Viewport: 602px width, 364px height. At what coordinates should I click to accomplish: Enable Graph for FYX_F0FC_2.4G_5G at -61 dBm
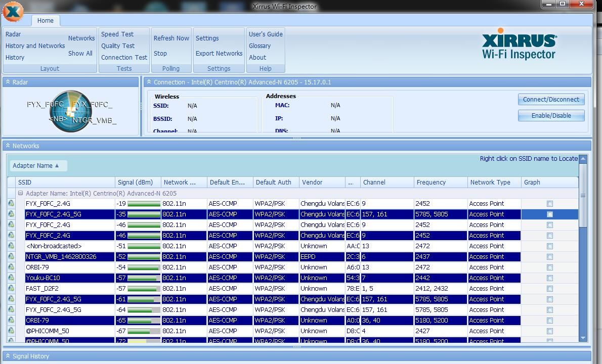coord(550,299)
